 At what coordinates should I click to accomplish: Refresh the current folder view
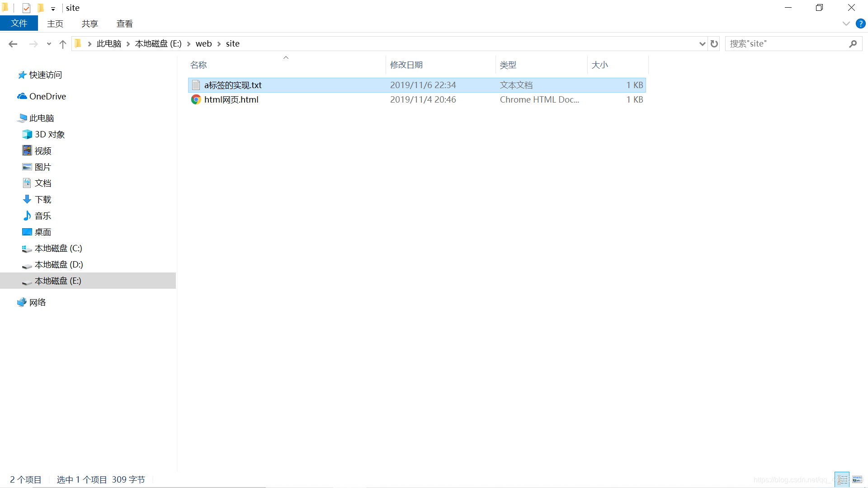(714, 44)
